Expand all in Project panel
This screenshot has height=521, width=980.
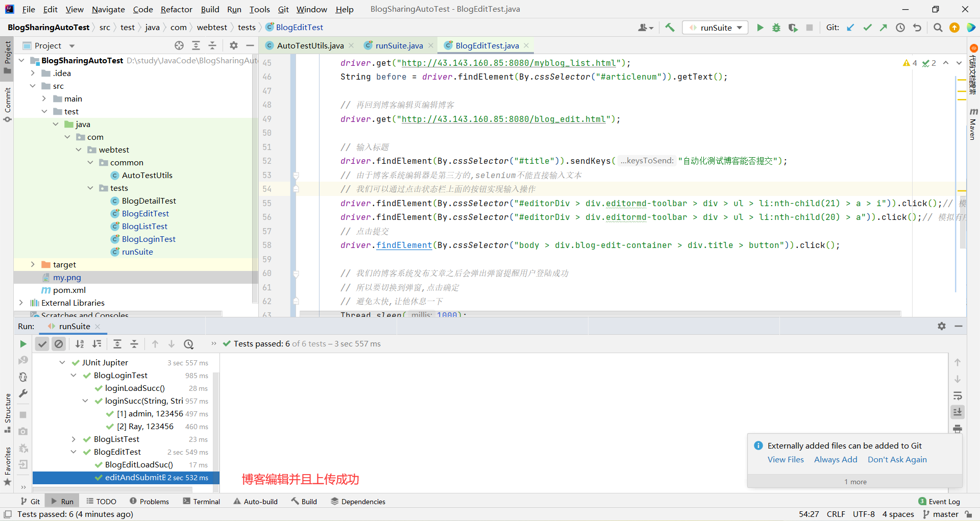click(196, 45)
